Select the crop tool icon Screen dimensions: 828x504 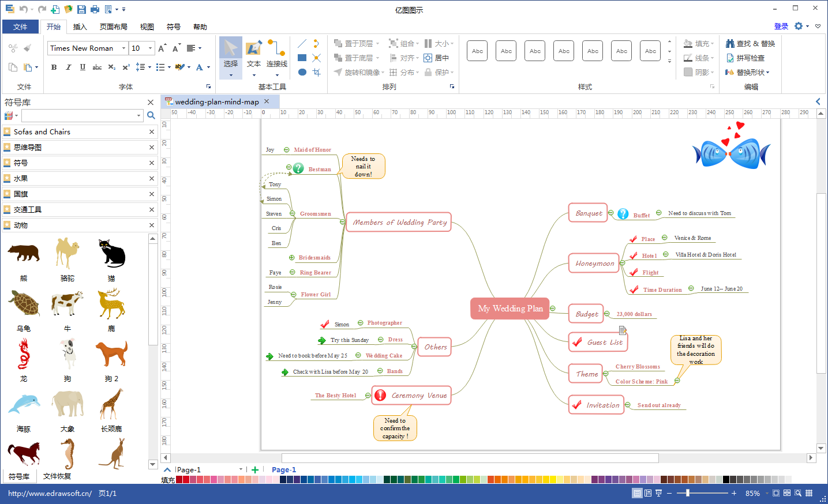pos(316,72)
